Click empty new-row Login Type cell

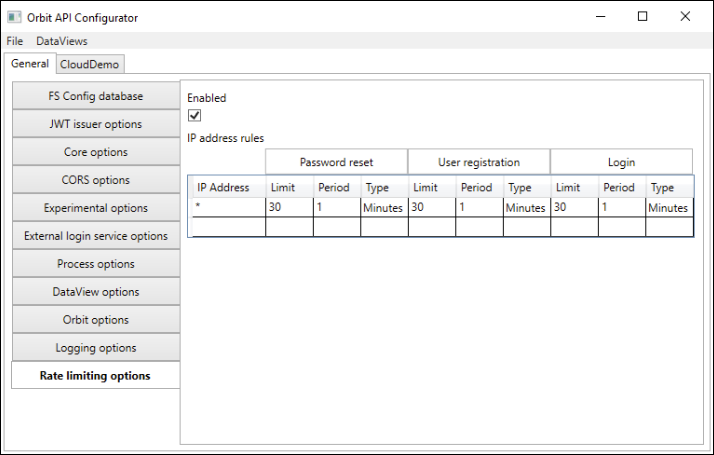click(x=670, y=227)
